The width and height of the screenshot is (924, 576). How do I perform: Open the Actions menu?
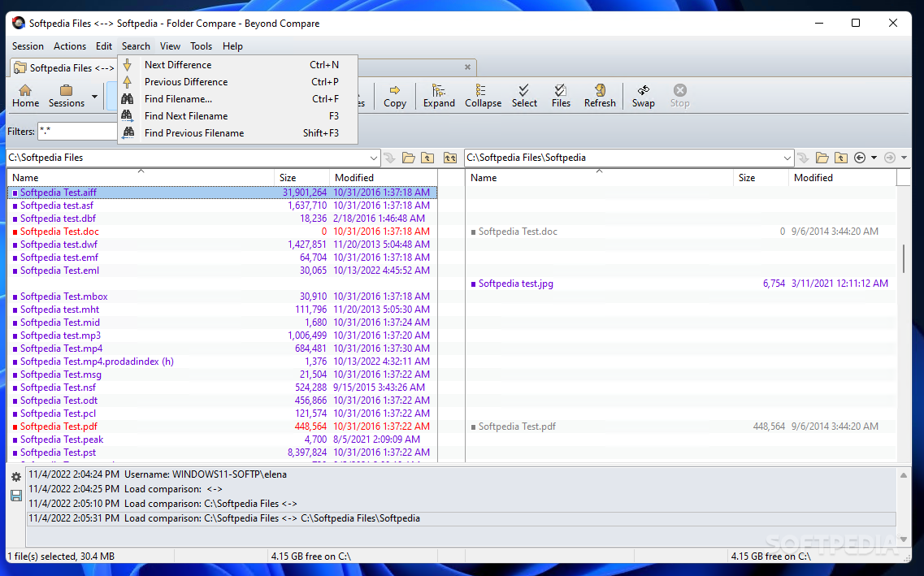70,46
